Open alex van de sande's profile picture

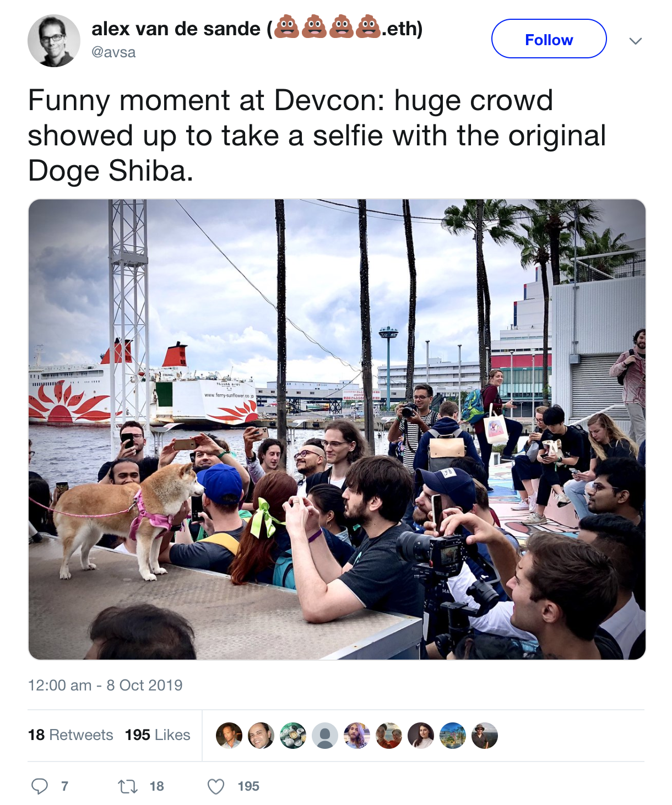[x=54, y=41]
